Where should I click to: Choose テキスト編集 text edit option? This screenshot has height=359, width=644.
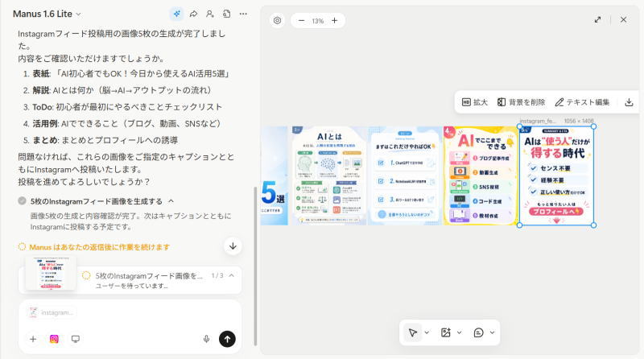582,102
